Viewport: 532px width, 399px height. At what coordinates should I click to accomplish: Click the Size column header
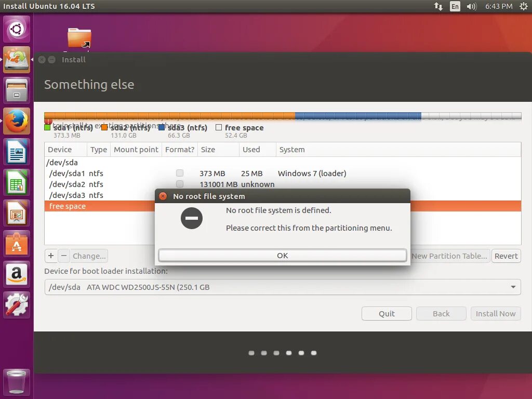[218, 150]
